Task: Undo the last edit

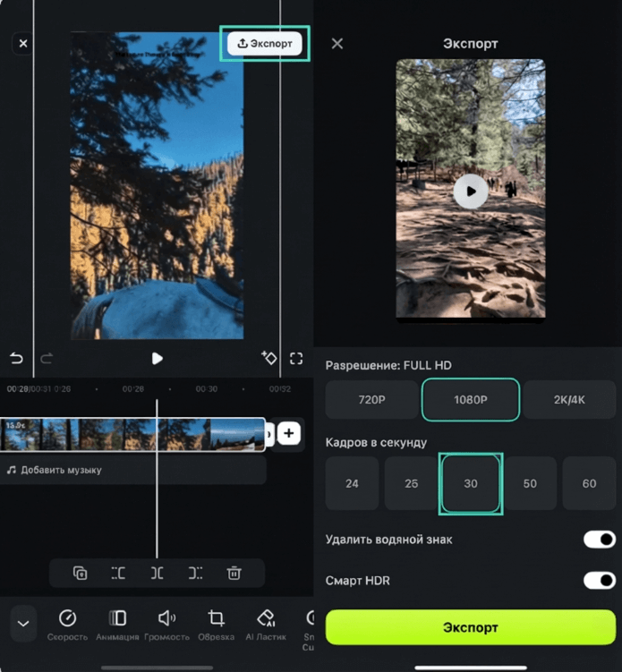Action: (x=16, y=358)
